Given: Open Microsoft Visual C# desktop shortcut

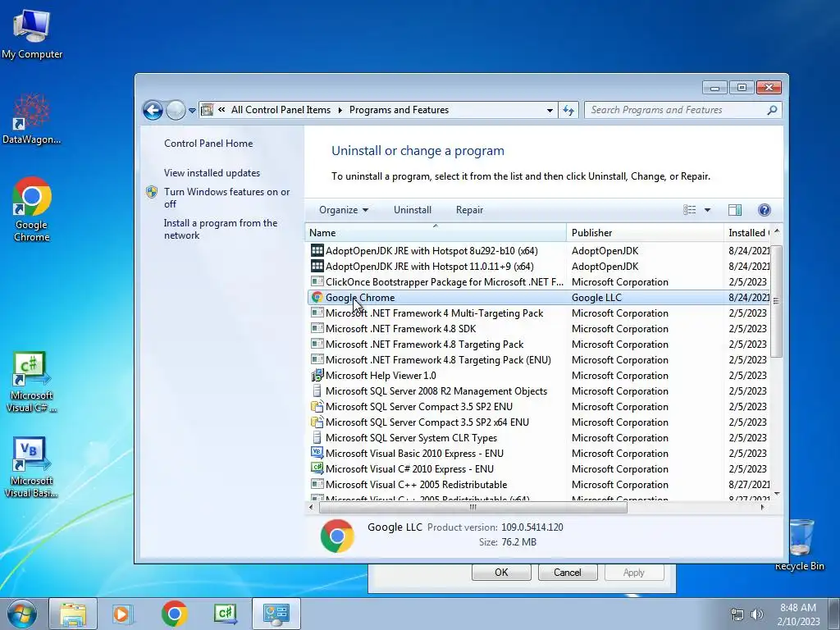Looking at the screenshot, I should (x=32, y=381).
